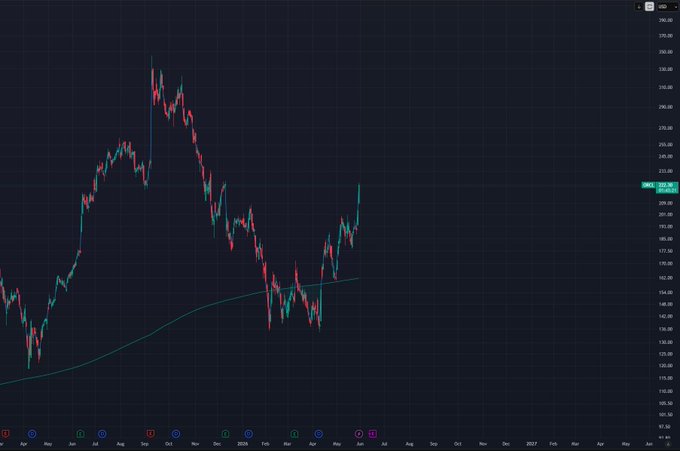Click the 201.00 price axis label

666,214
